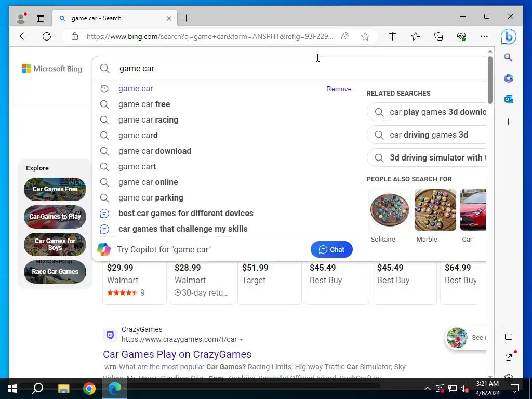Explore 'Car Games to Play' pill
Image resolution: width=532 pixels, height=399 pixels.
[55, 217]
